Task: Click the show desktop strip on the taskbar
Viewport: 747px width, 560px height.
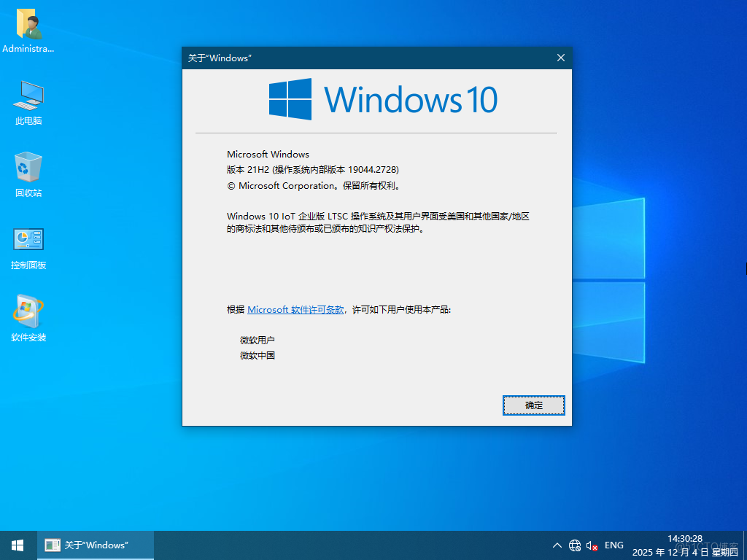Action: point(744,545)
